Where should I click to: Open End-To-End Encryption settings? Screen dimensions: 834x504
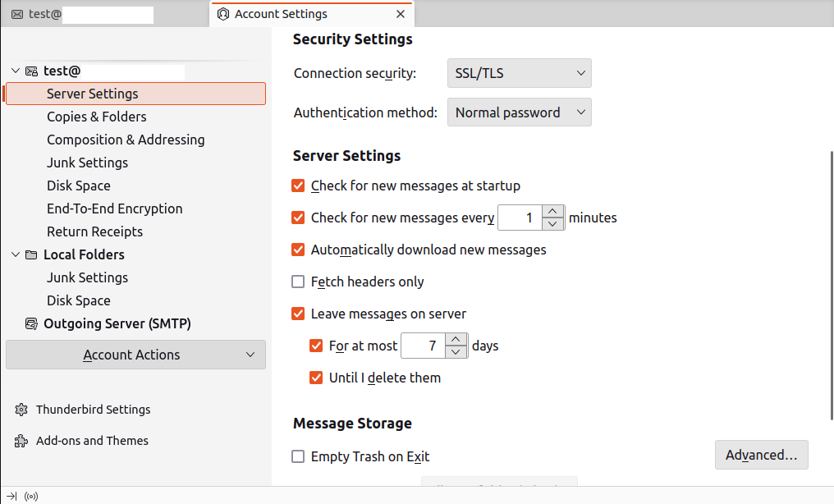pos(115,208)
